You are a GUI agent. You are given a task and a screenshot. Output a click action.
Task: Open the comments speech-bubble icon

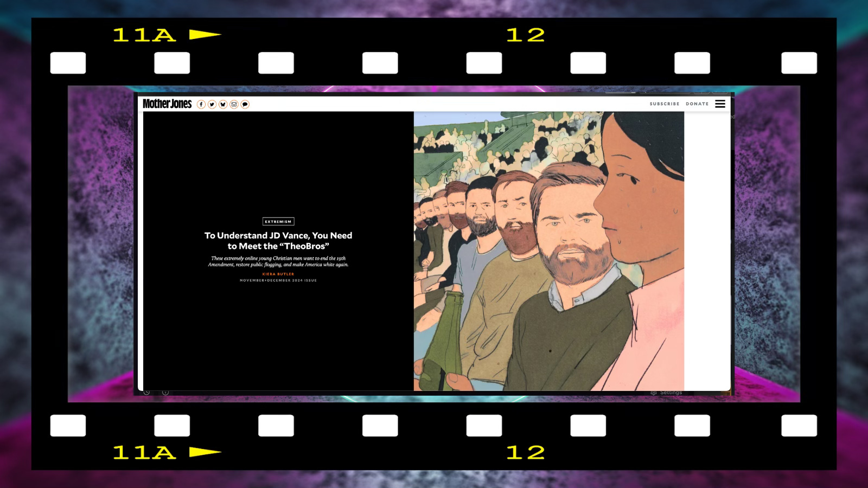click(x=245, y=104)
